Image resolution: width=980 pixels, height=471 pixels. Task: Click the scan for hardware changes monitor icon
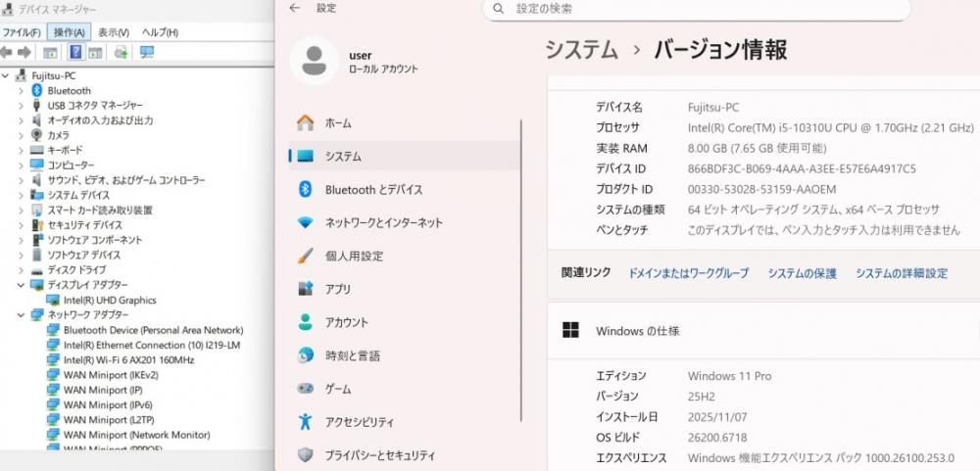pos(146,52)
